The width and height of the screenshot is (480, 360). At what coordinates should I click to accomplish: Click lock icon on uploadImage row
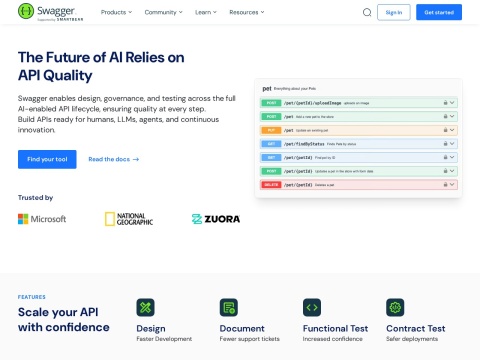pyautogui.click(x=445, y=103)
